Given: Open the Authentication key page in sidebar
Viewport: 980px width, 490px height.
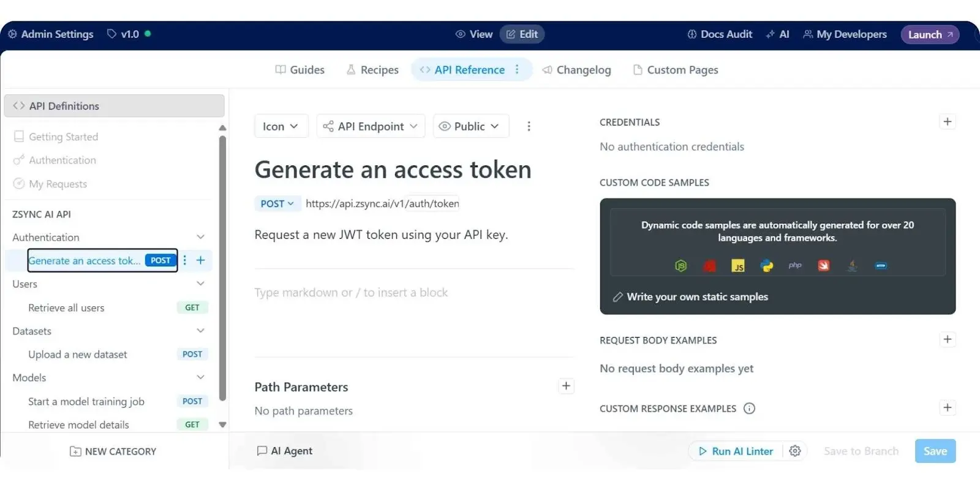Looking at the screenshot, I should tap(55, 160).
